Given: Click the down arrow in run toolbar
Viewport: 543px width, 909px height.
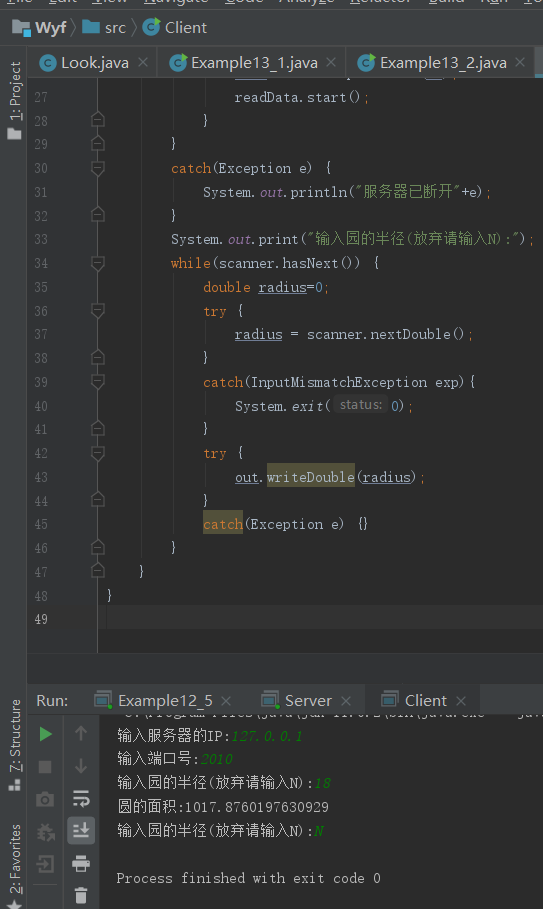Looking at the screenshot, I should coord(81,766).
